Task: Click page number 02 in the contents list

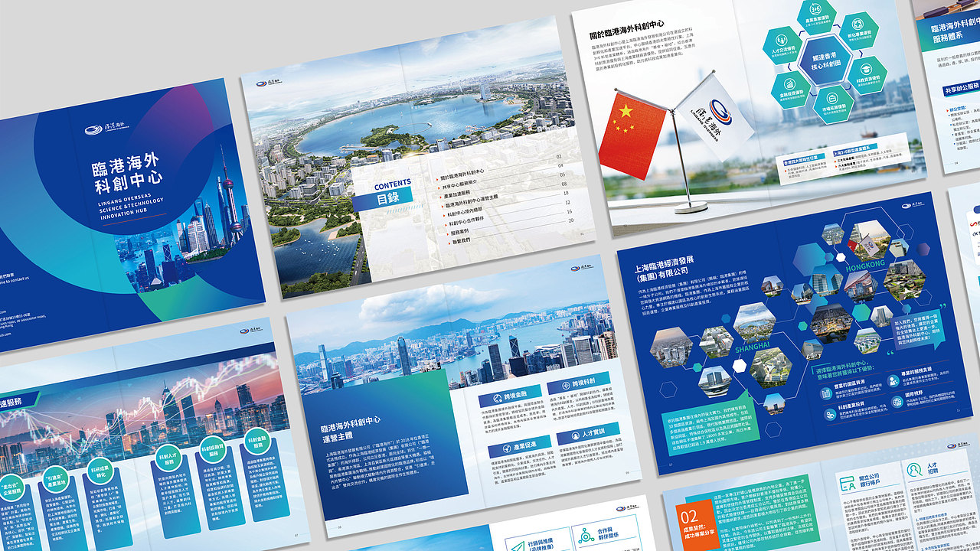Action: 559,156
